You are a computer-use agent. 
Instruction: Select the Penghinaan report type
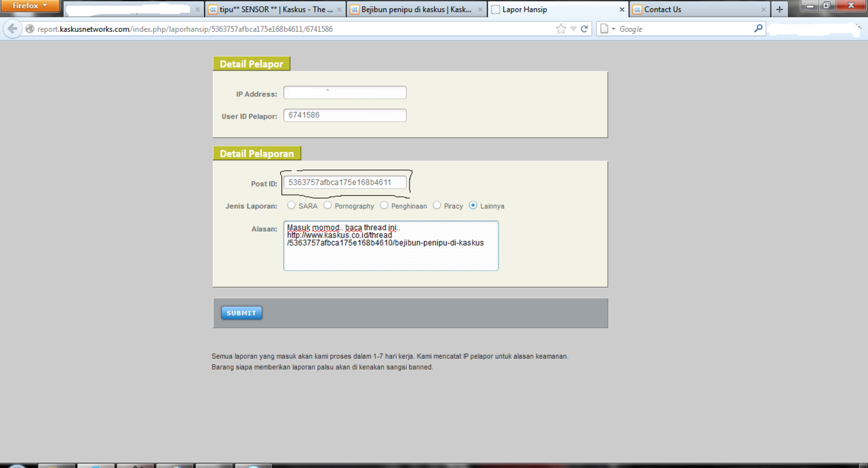click(x=384, y=206)
